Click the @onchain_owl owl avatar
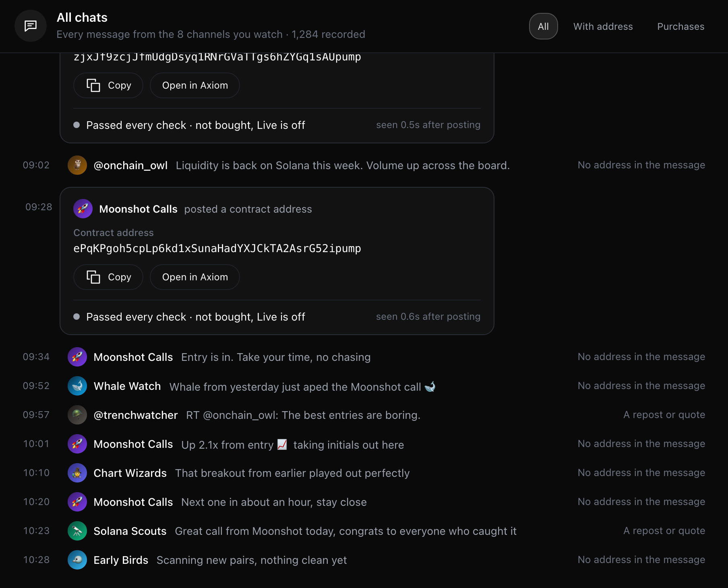 pyautogui.click(x=77, y=165)
